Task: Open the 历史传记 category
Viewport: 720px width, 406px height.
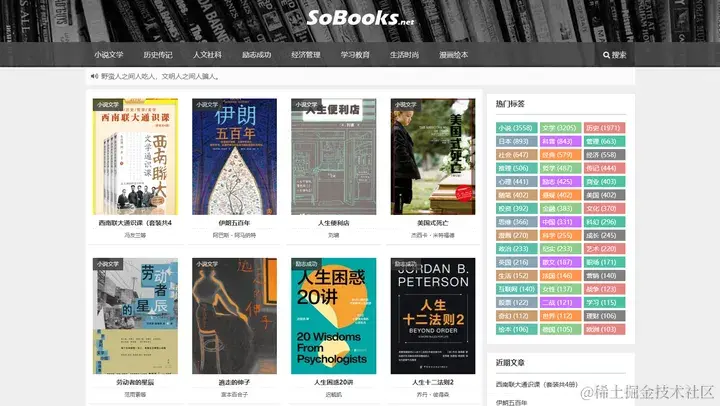Action: pyautogui.click(x=158, y=55)
